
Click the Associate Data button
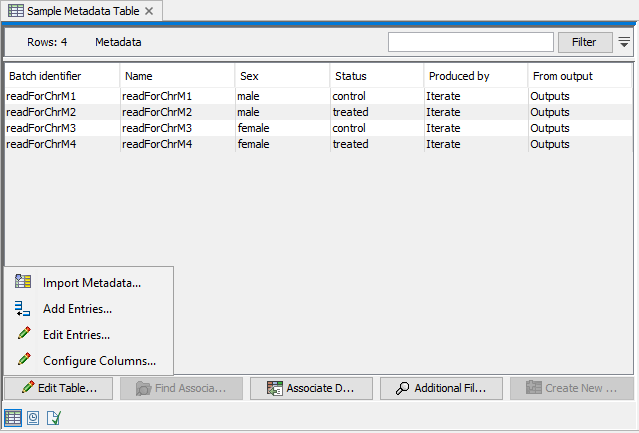click(311, 388)
